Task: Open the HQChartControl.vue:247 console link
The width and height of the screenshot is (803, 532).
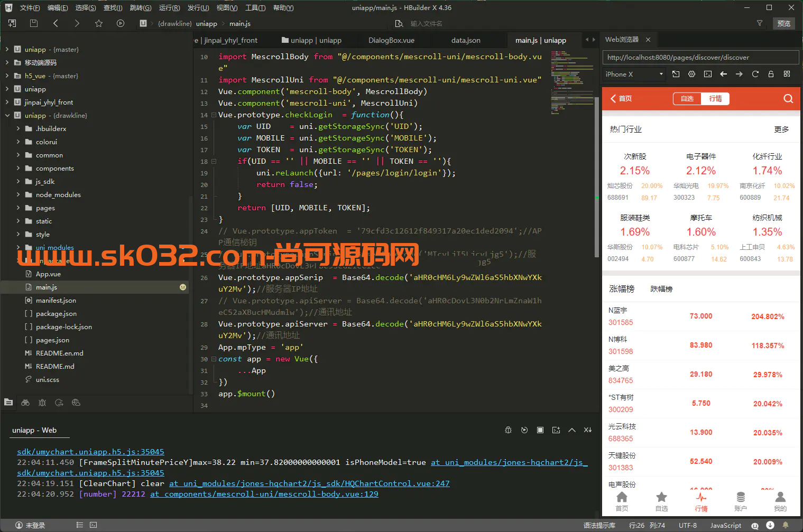Action: click(309, 483)
